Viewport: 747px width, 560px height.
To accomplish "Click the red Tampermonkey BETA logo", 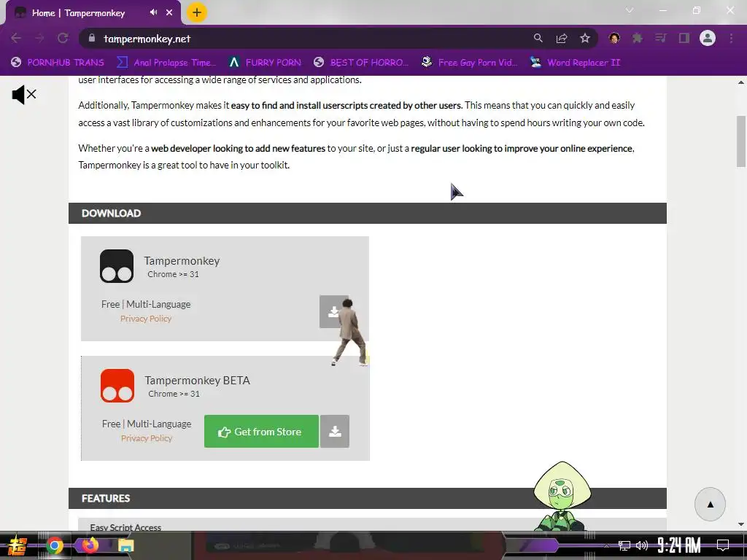I will coord(117,386).
